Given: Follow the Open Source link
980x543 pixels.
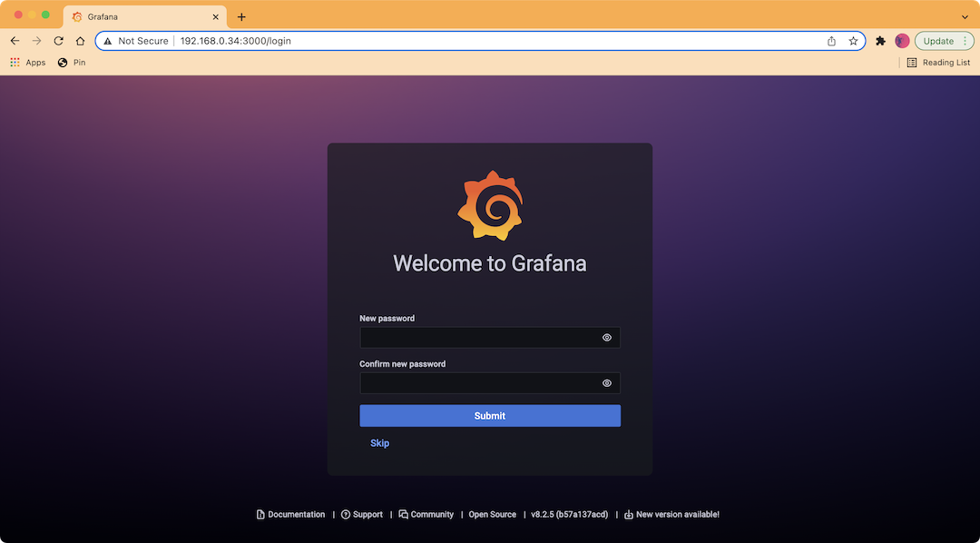Looking at the screenshot, I should pos(493,515).
